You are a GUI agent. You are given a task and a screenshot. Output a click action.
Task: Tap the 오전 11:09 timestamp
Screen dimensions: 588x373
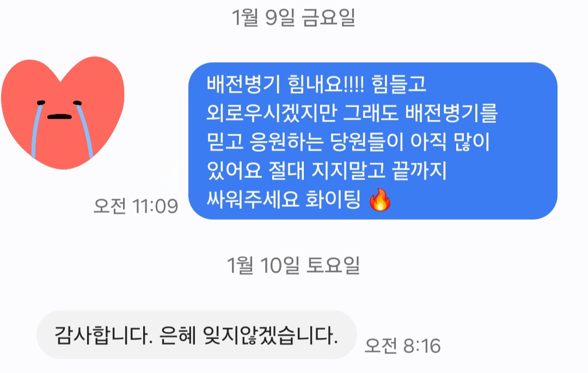(x=136, y=206)
